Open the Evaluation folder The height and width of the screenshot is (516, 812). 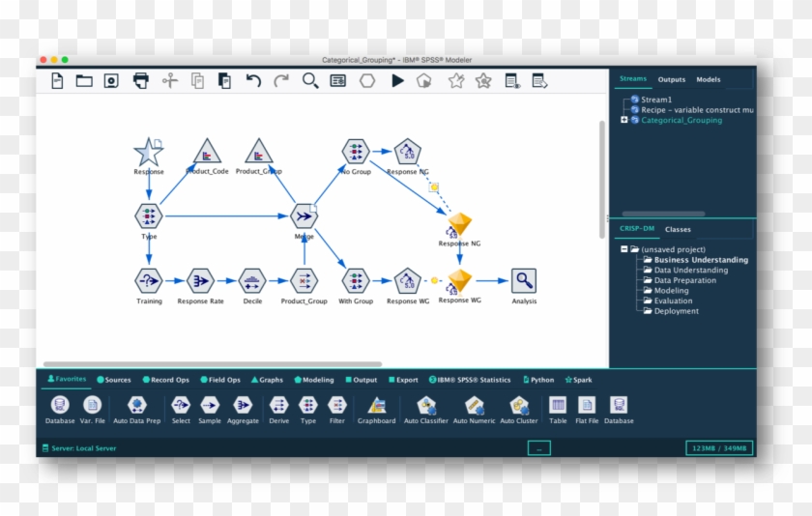[673, 301]
